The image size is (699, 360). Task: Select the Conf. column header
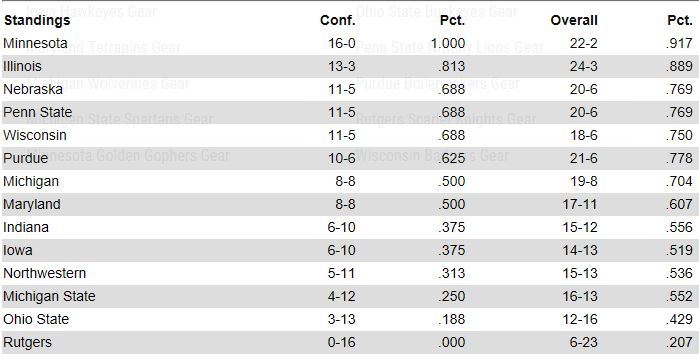pyautogui.click(x=337, y=20)
